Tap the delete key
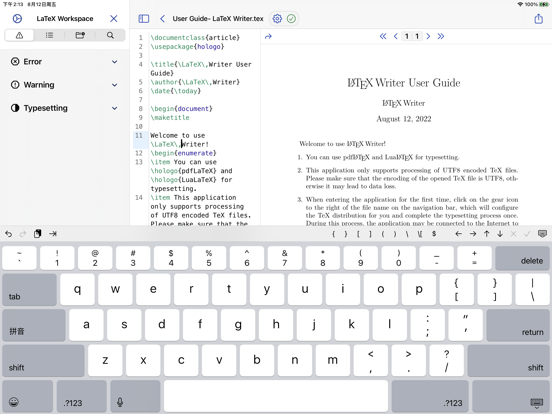The width and height of the screenshot is (552, 414). (522, 258)
